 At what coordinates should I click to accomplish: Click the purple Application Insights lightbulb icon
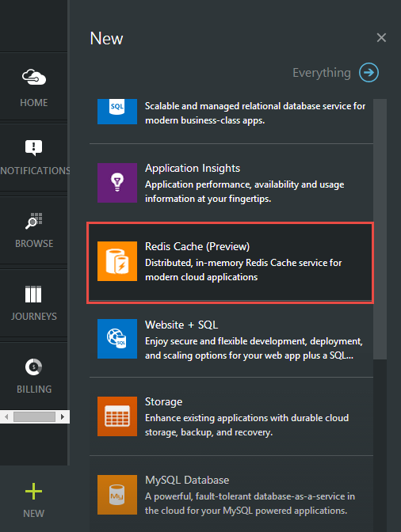[117, 183]
